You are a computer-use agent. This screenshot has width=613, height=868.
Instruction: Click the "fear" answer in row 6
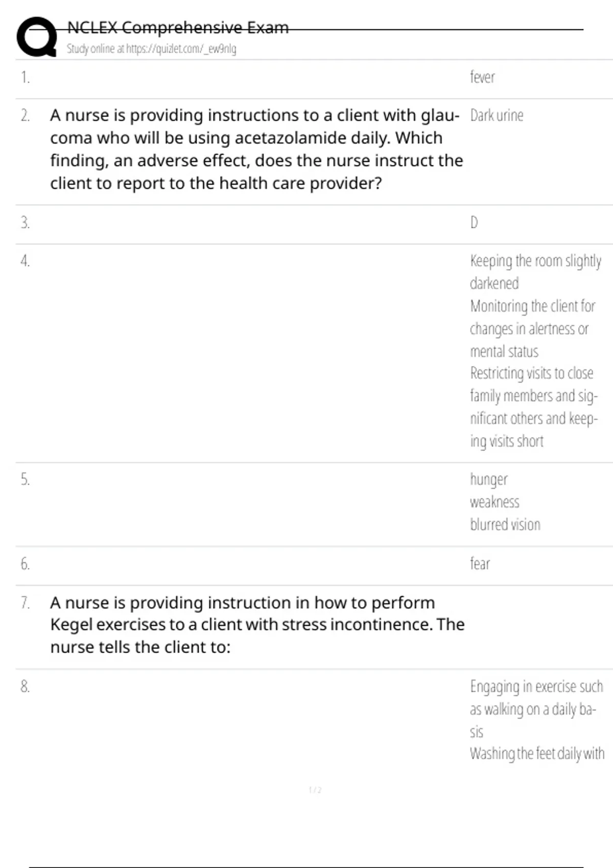480,564
